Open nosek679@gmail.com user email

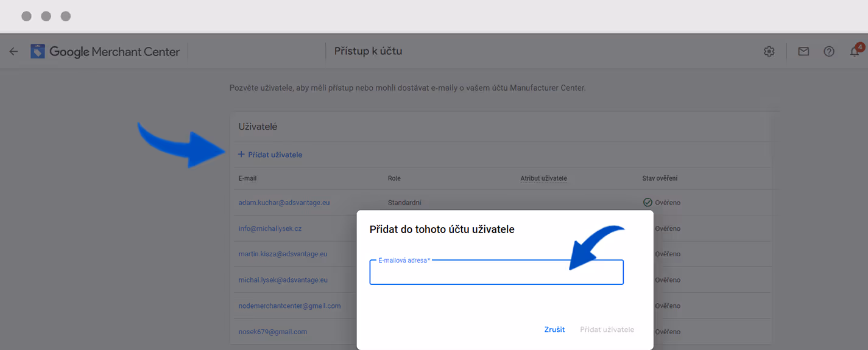coord(272,332)
